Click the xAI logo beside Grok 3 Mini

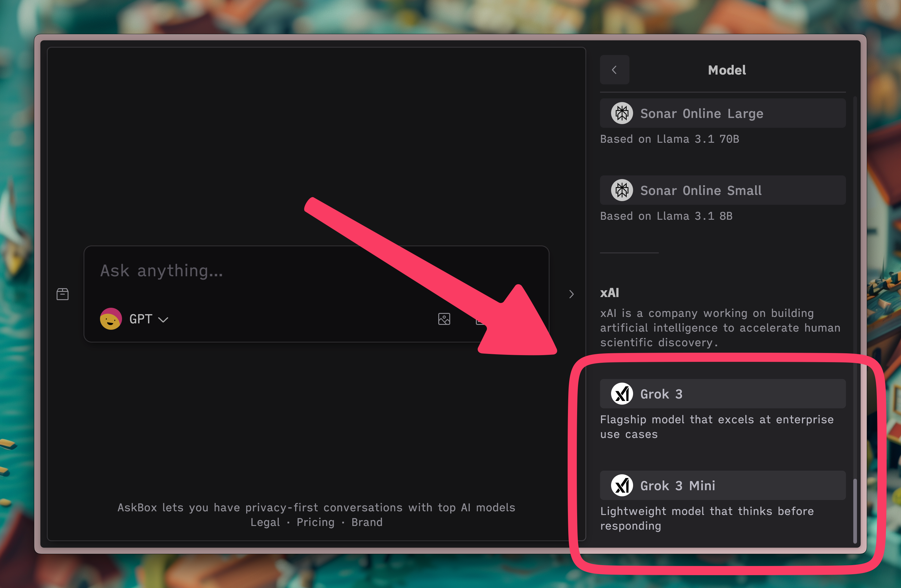pyautogui.click(x=621, y=485)
